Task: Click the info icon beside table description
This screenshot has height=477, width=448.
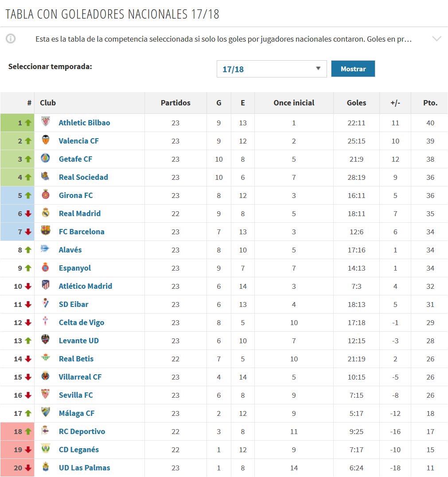Action: [11, 39]
